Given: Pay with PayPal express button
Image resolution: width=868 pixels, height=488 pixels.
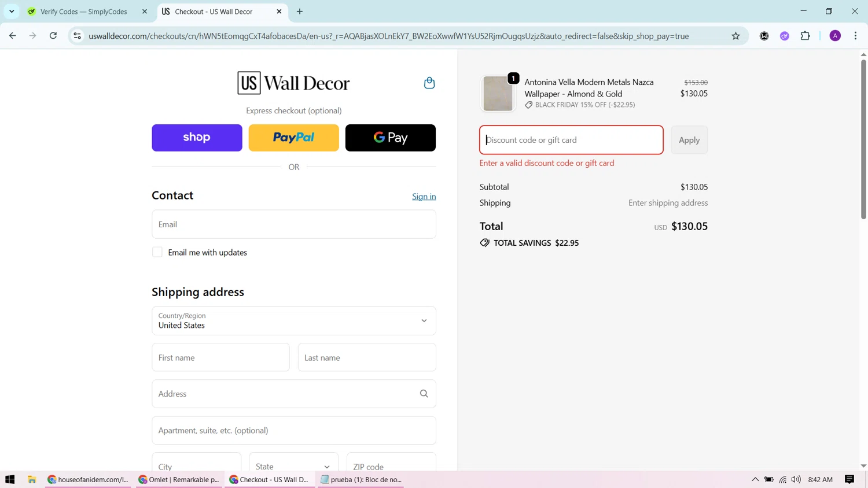Looking at the screenshot, I should pyautogui.click(x=294, y=138).
